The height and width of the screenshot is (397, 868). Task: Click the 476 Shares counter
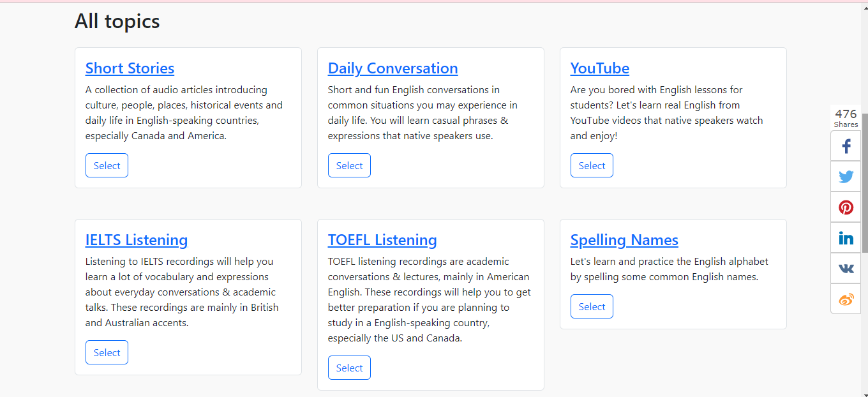click(x=846, y=118)
